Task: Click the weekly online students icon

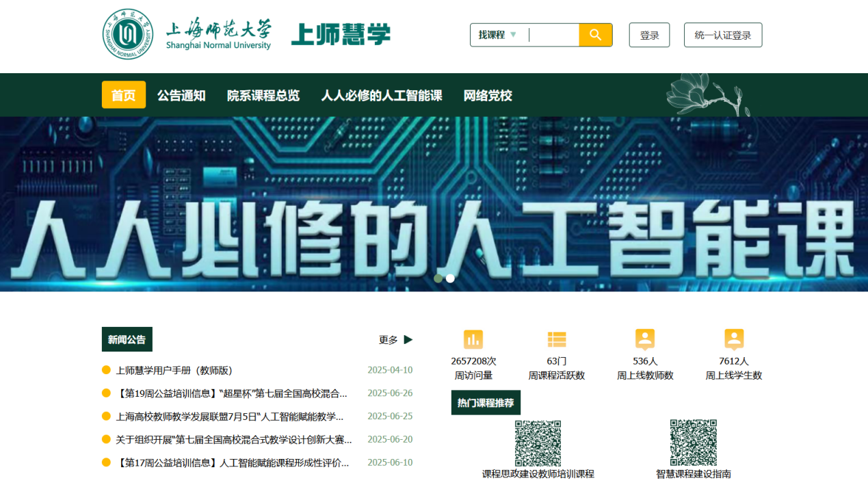Action: click(734, 339)
